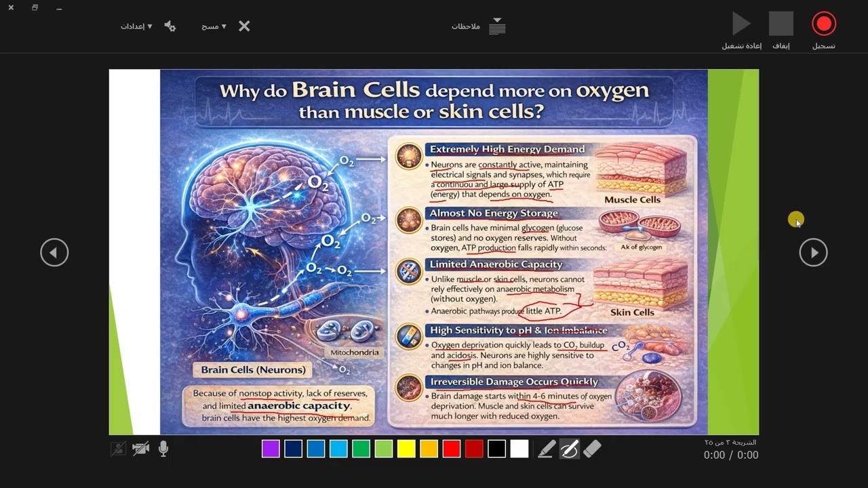The height and width of the screenshot is (488, 868).
Task: Click the stop (إيقاف) square button
Action: [x=781, y=24]
